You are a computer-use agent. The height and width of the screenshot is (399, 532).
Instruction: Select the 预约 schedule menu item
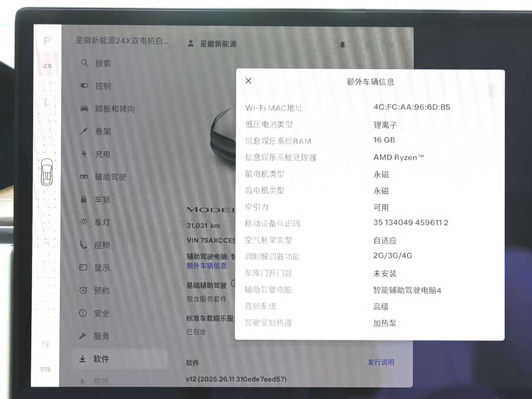[102, 290]
